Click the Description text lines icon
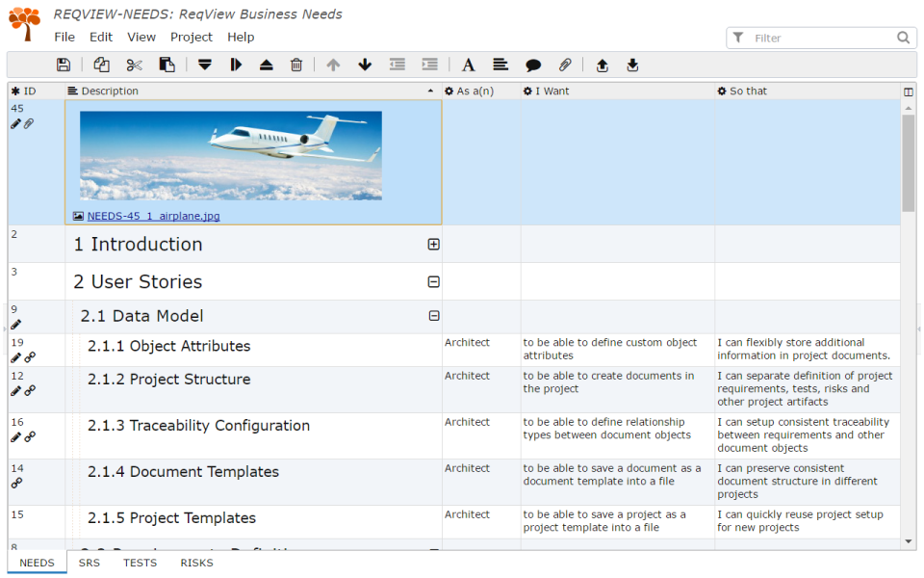 pyautogui.click(x=500, y=65)
